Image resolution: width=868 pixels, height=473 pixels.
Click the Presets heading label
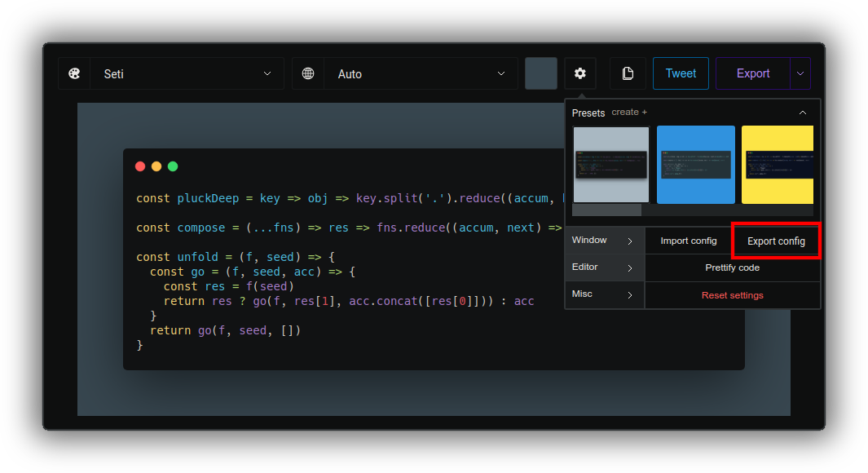coord(588,113)
